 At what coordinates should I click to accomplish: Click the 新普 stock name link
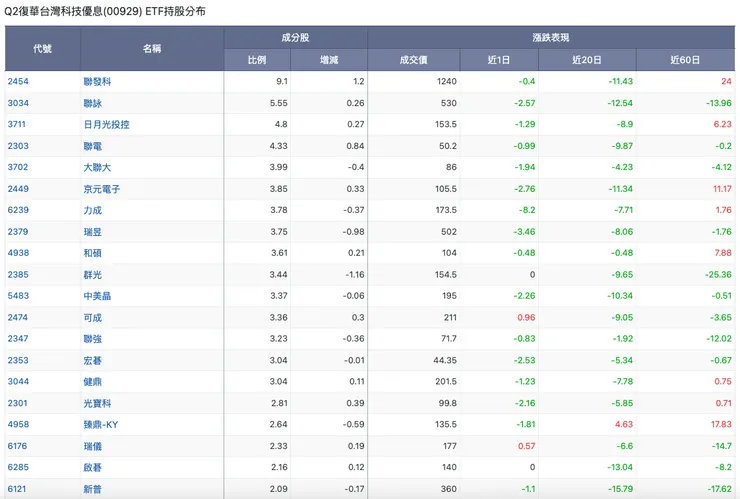pyautogui.click(x=92, y=489)
